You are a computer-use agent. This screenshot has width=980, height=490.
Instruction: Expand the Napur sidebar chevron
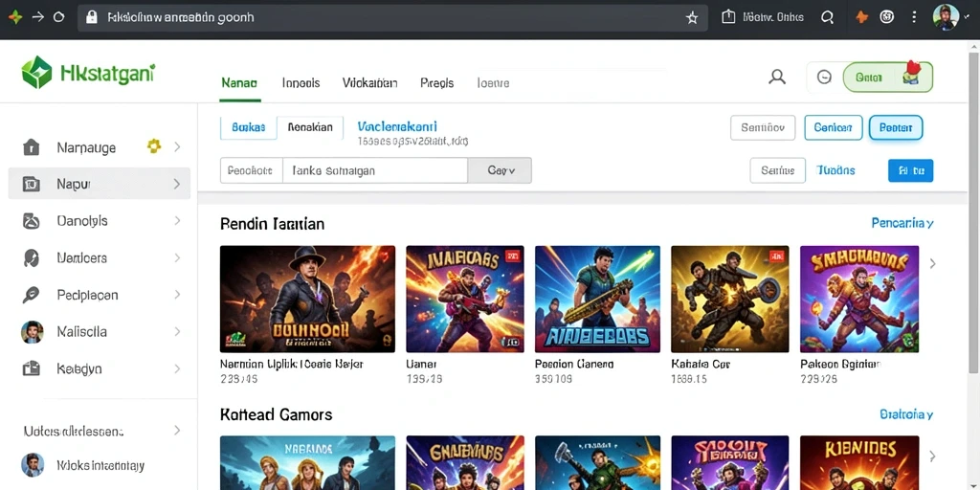pyautogui.click(x=177, y=184)
